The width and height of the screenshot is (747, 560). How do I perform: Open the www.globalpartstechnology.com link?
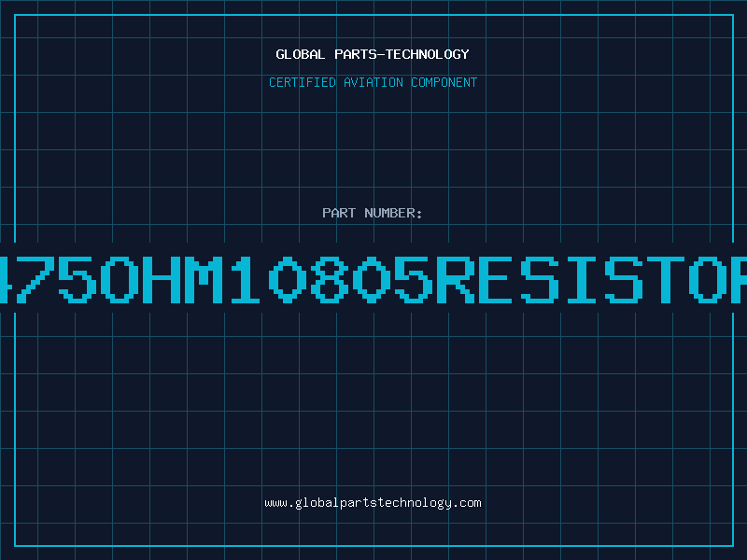[373, 503]
